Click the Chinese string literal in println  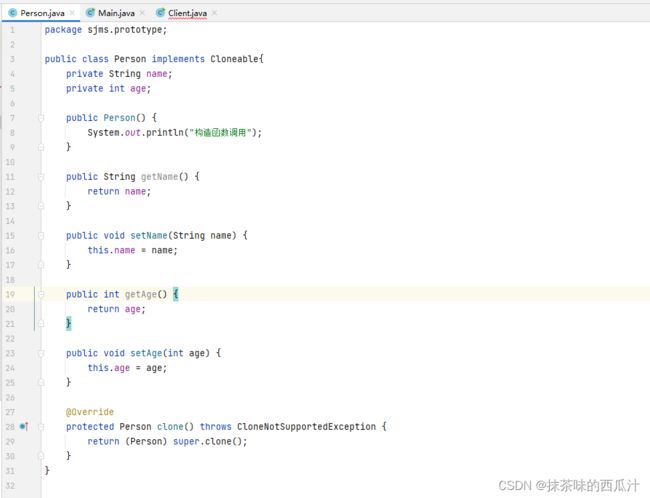point(221,133)
